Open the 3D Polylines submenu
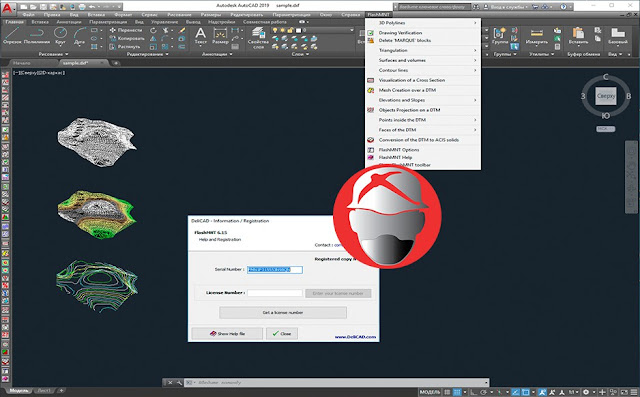Screen dimensions: 640x397 point(423,23)
